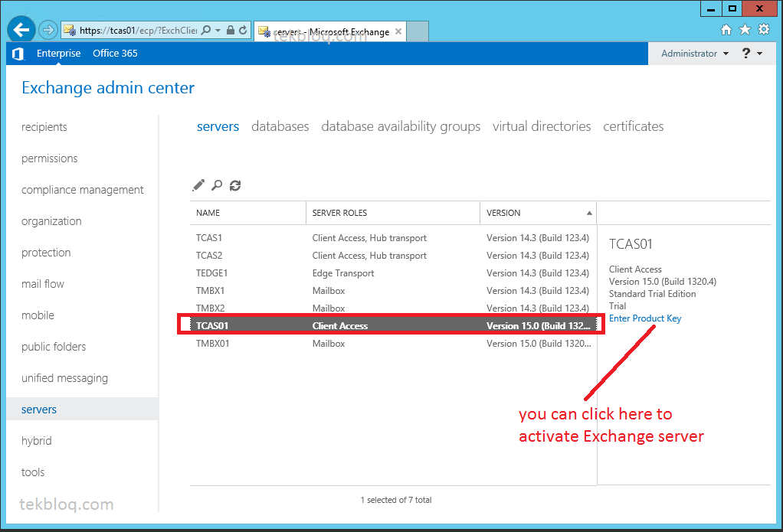Select the servers tab at top
The height and width of the screenshot is (532, 783).
218,127
